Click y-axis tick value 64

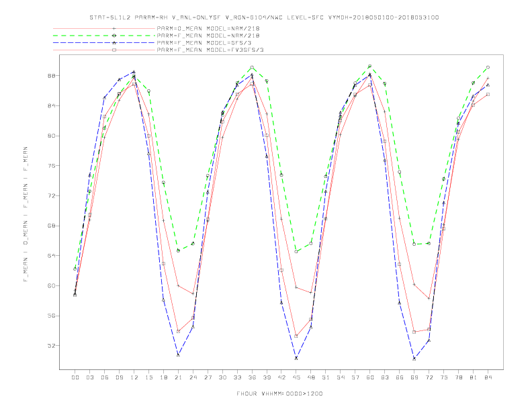51,256
